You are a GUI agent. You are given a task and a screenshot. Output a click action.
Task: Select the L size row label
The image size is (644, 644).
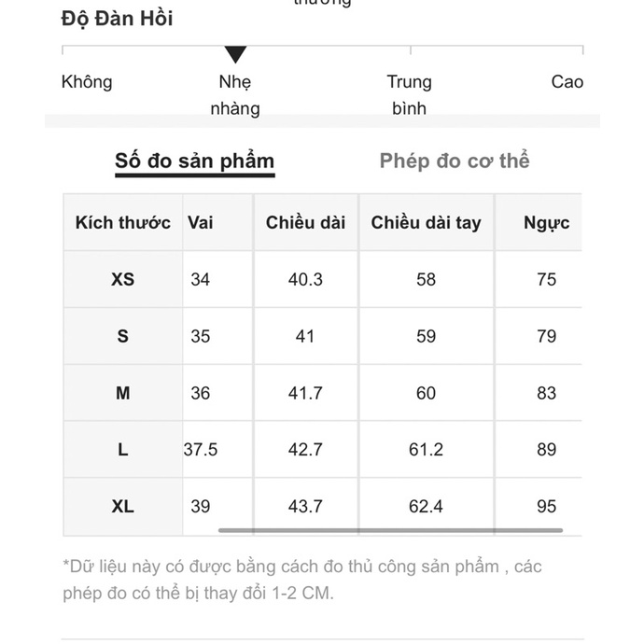[123, 450]
